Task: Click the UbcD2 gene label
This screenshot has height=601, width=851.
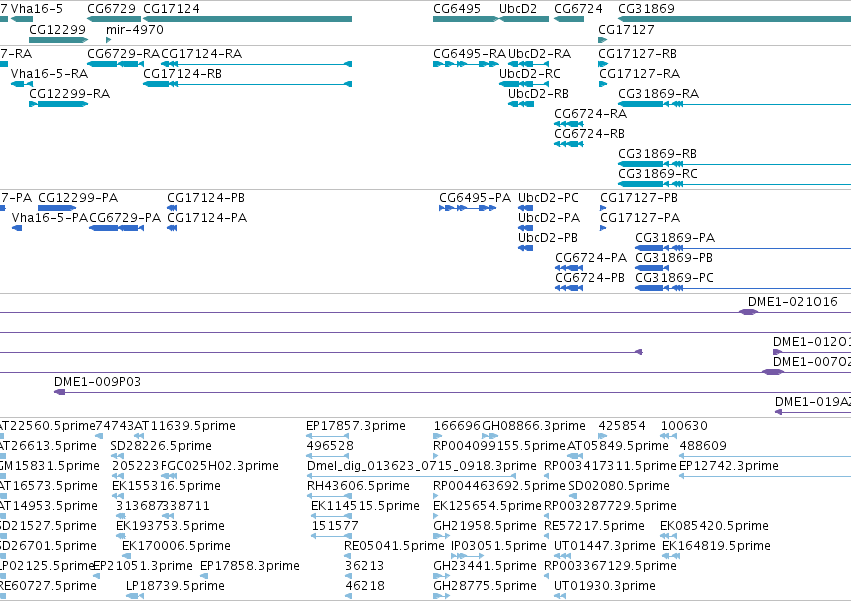Action: [x=518, y=9]
